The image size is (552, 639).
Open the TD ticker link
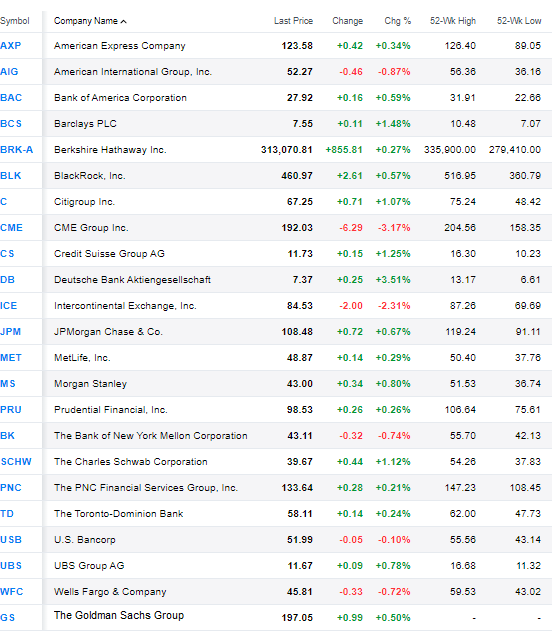(7, 514)
